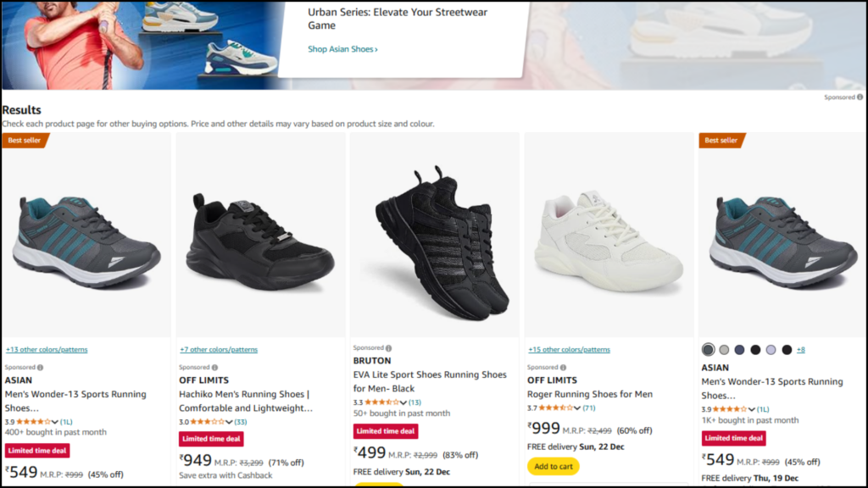Click the info icon beside Sponsored for Hachiko shoes
868x488 pixels.
(214, 368)
